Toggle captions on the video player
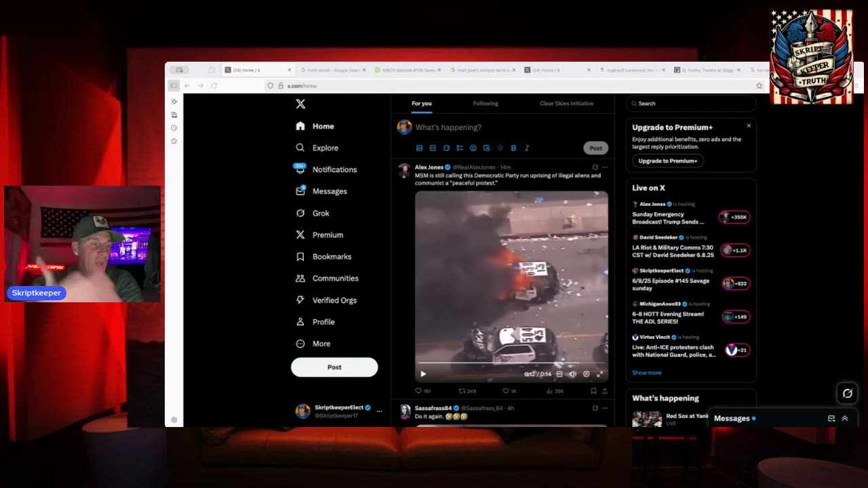The width and height of the screenshot is (868, 488). pyautogui.click(x=559, y=373)
